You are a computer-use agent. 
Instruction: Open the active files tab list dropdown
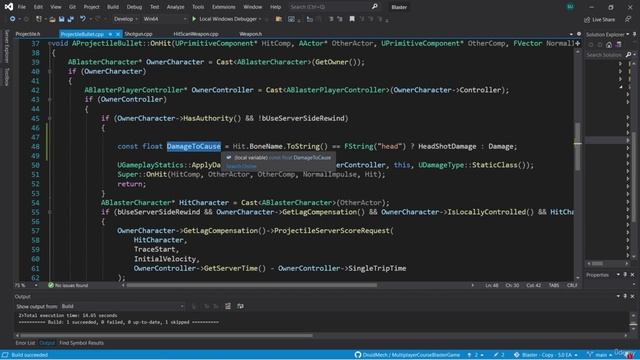click(x=571, y=34)
